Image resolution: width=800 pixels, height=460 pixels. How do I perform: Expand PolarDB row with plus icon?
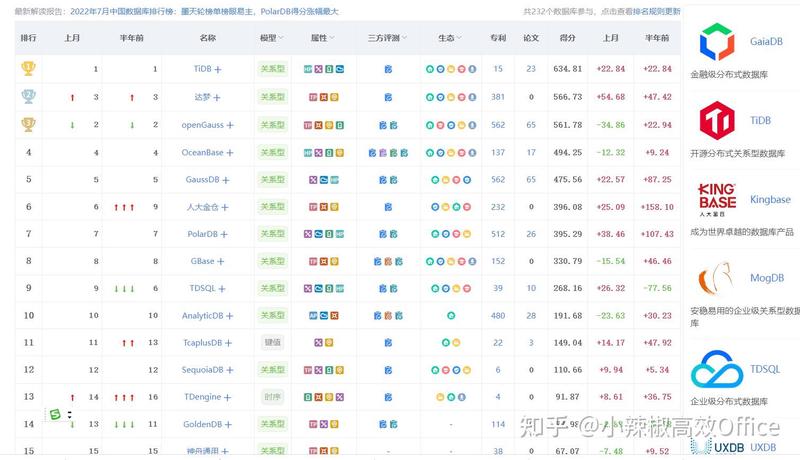click(x=224, y=235)
